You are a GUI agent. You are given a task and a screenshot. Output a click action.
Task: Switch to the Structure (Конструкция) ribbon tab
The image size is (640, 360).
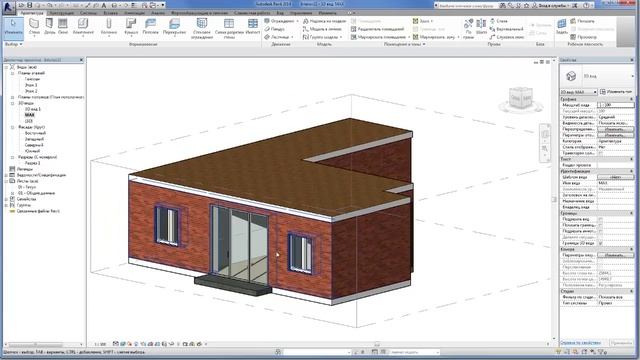point(61,13)
